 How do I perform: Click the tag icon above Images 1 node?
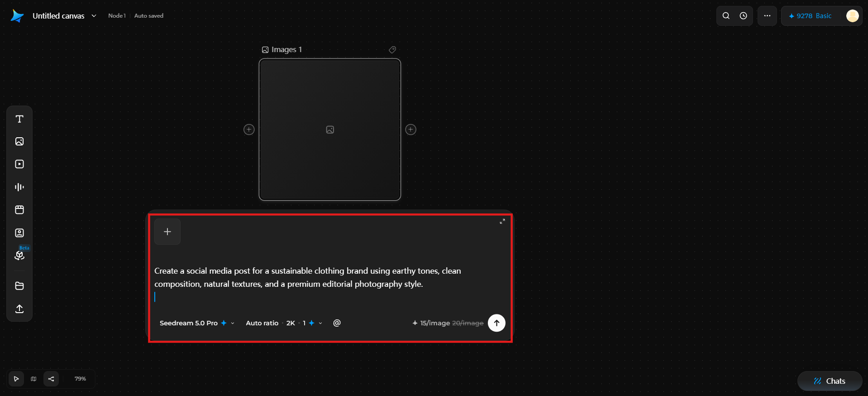pos(392,50)
